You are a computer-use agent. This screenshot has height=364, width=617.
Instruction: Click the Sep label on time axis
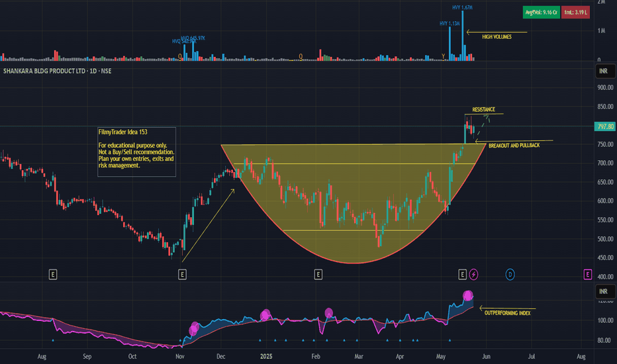click(87, 357)
